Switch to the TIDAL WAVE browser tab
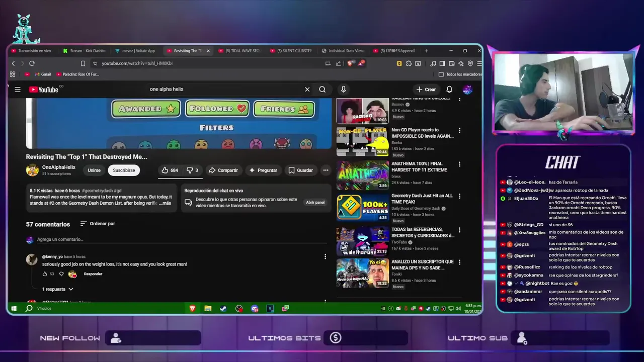The image size is (644, 362). [x=239, y=51]
